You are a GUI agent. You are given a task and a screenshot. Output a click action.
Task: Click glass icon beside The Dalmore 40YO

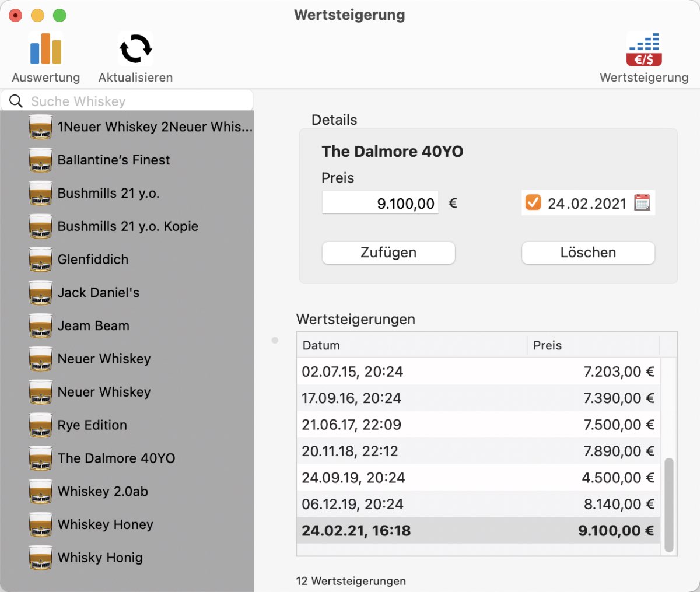click(41, 458)
